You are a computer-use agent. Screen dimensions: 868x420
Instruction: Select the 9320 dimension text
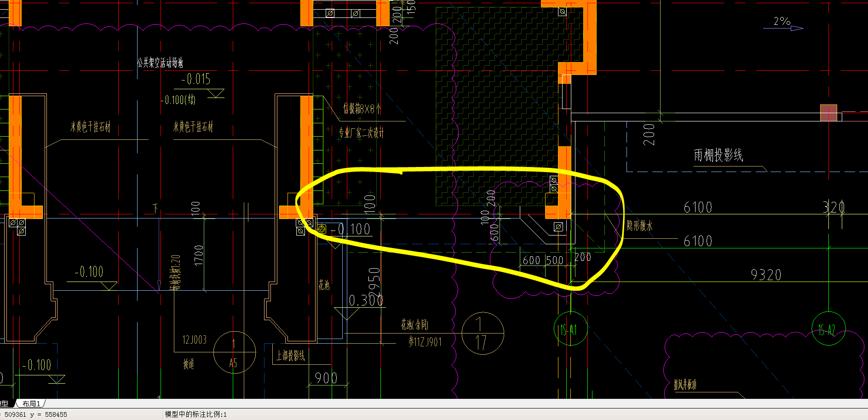click(x=766, y=275)
